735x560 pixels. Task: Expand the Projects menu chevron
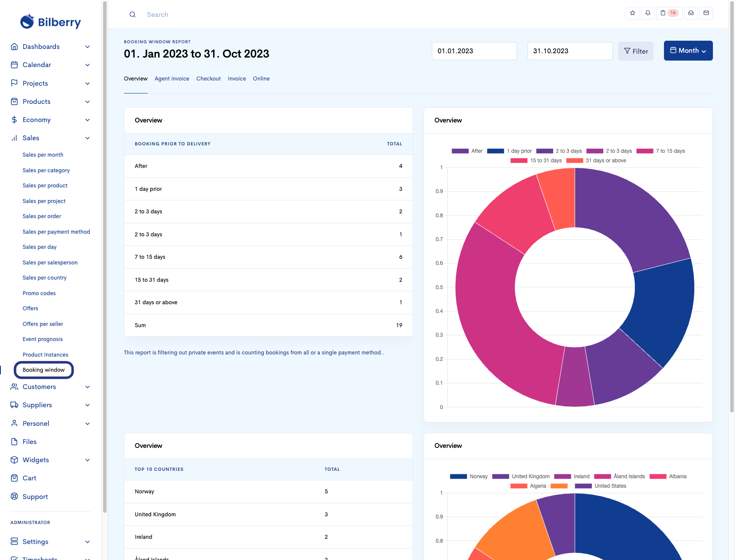coord(87,84)
